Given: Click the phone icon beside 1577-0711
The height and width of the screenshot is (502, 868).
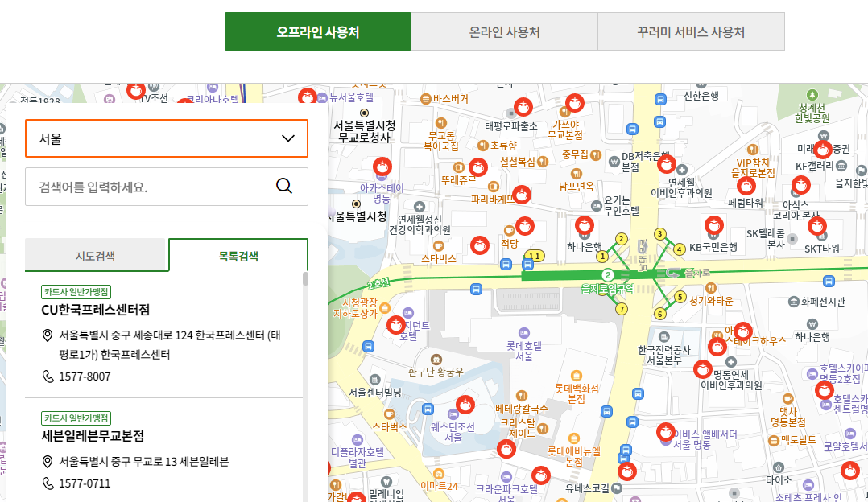Looking at the screenshot, I should (x=48, y=483).
